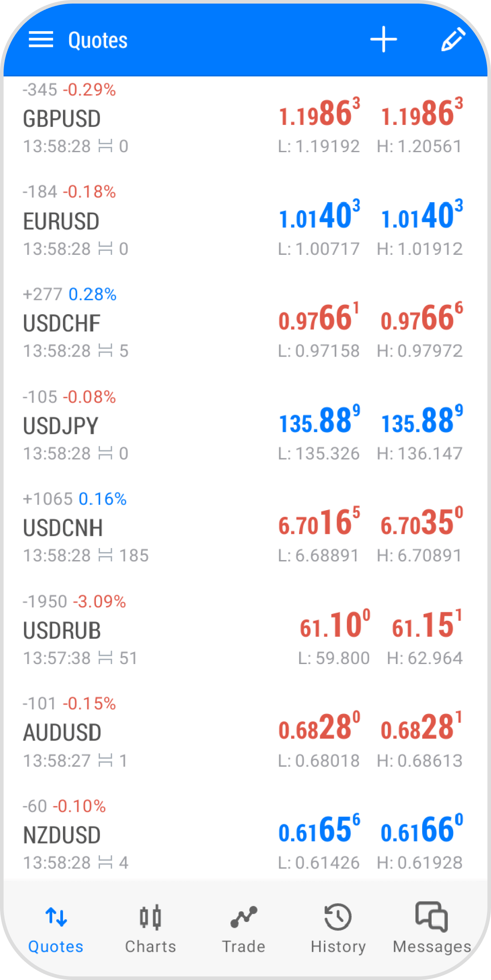Switch to the History tab label
Image resolution: width=491 pixels, height=980 pixels.
pyautogui.click(x=338, y=947)
